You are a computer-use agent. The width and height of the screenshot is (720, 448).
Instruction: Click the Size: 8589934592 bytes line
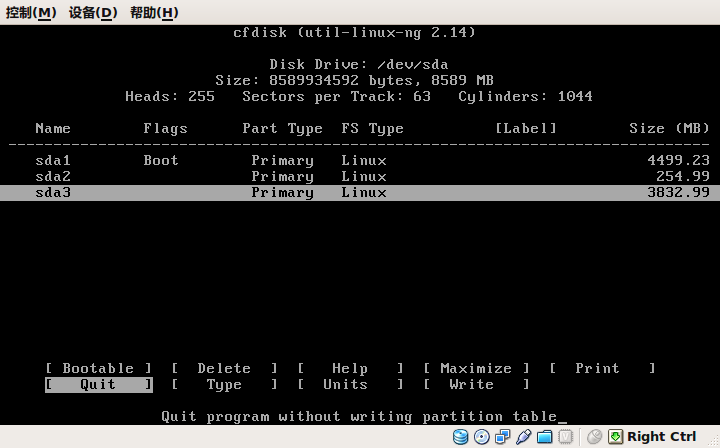point(354,80)
